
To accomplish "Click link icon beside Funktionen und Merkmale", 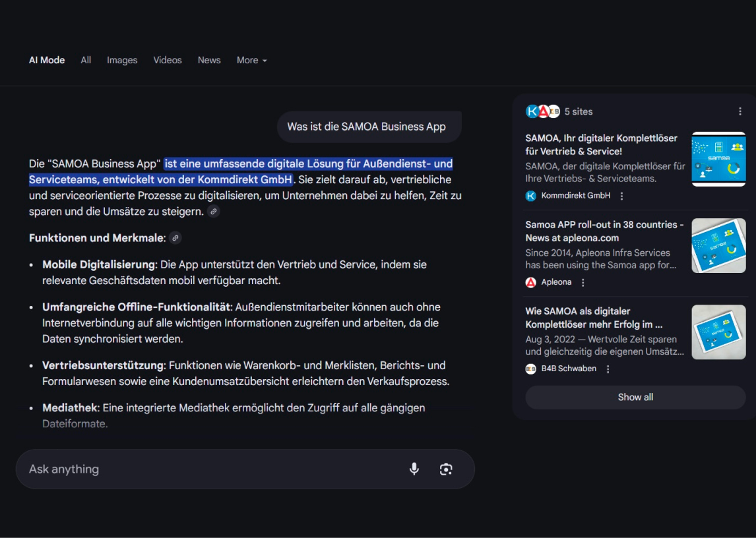I will point(175,238).
